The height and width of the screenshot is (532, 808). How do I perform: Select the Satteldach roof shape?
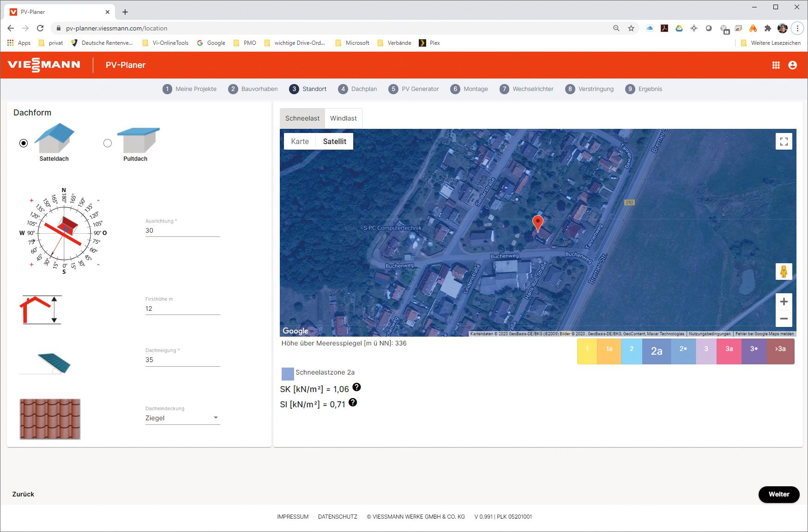pyautogui.click(x=24, y=143)
